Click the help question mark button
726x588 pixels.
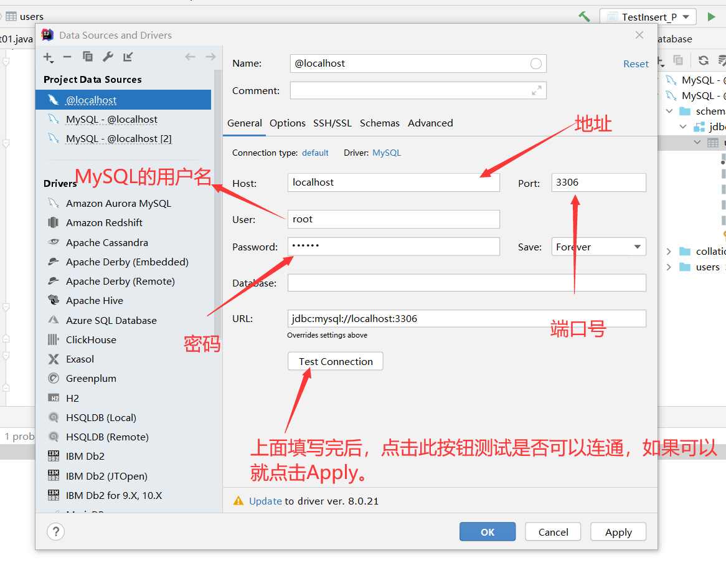[x=55, y=531]
